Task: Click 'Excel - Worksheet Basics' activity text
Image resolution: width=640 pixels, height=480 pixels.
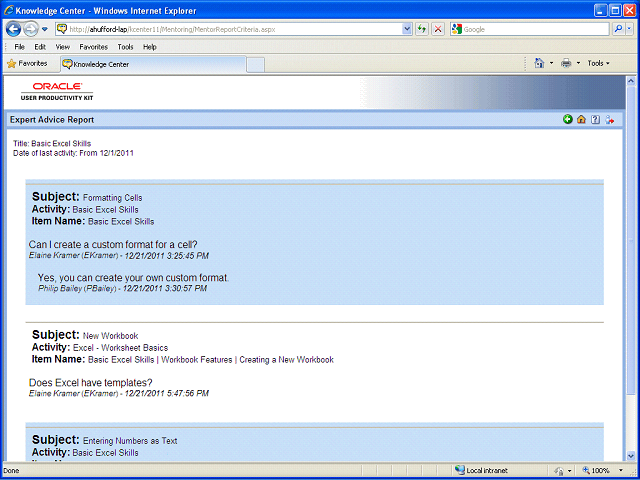Action: click(120, 348)
